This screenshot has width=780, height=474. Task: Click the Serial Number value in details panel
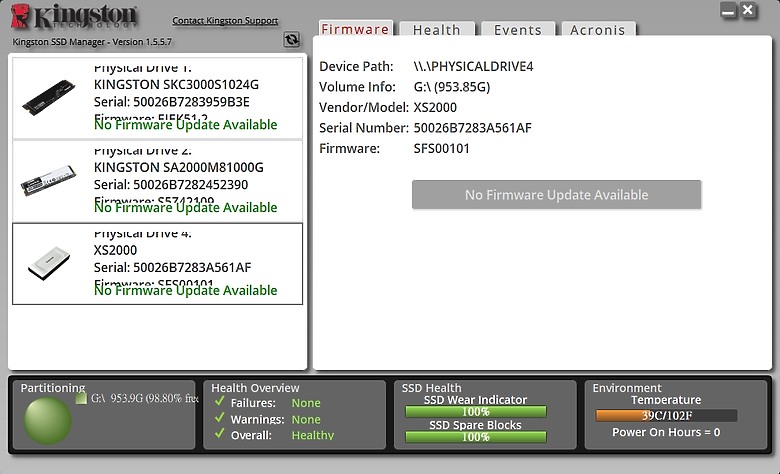tap(473, 128)
